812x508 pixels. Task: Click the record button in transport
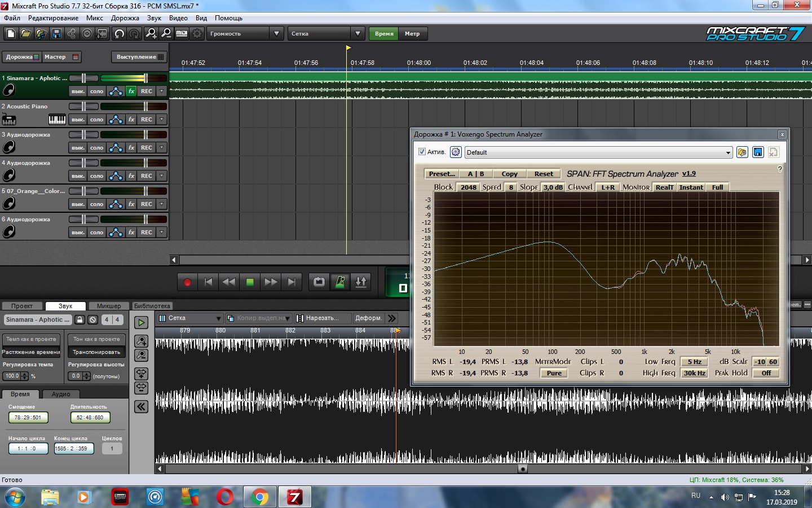coord(187,282)
